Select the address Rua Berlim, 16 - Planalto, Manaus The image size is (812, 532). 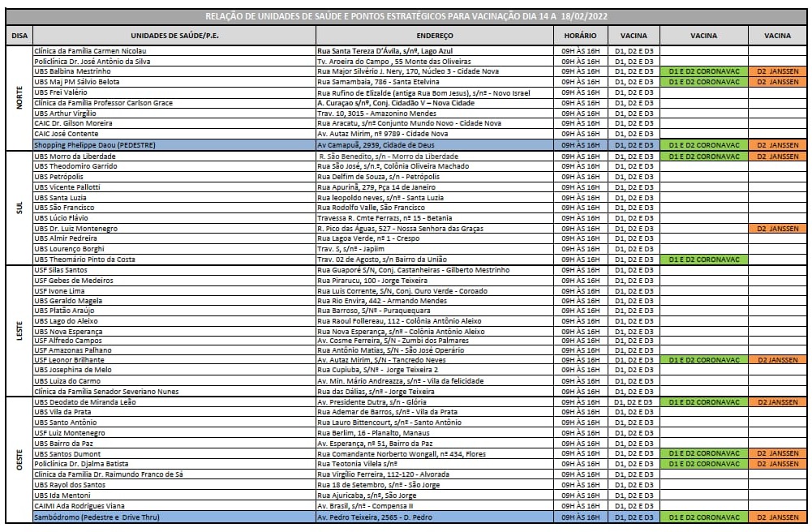point(434,433)
